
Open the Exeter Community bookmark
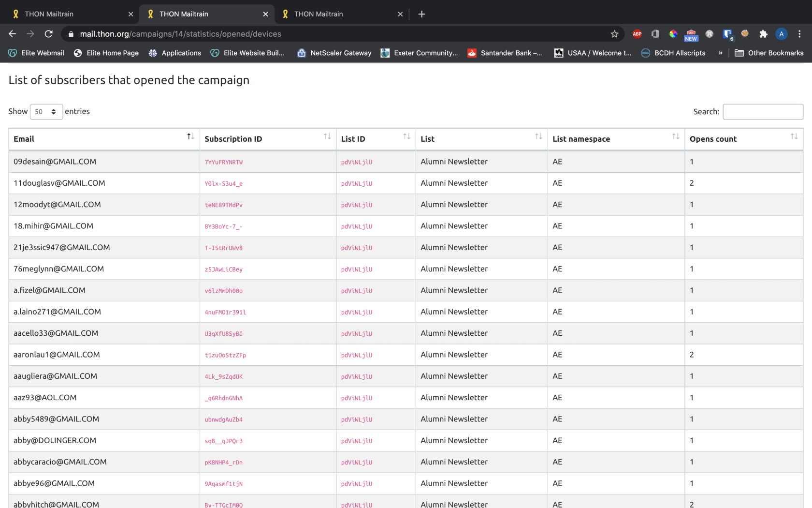coord(420,53)
